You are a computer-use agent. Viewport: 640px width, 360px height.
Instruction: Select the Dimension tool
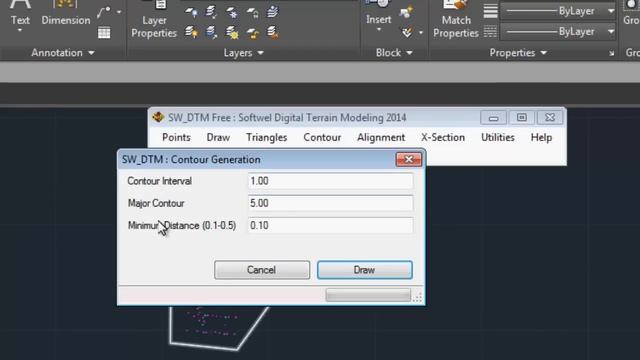pos(66,12)
